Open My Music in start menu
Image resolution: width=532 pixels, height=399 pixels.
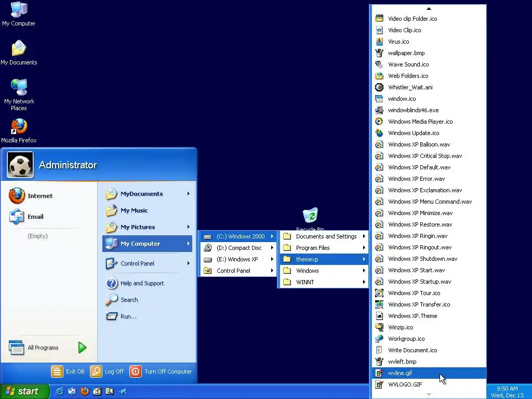click(147, 210)
